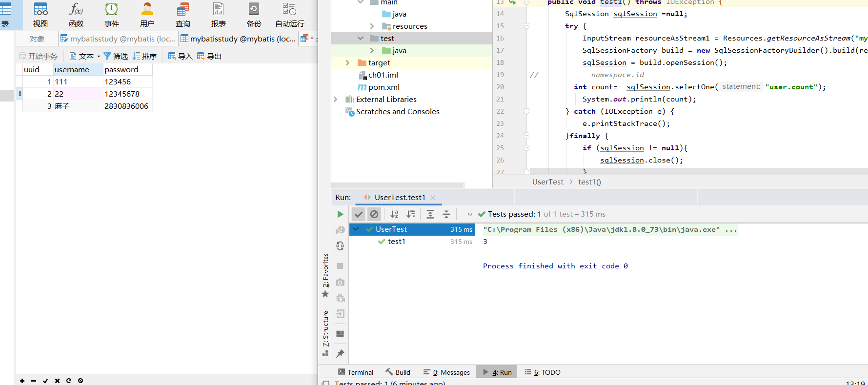Expand the resources folder
Screen dimensions: 868x385
pos(372,26)
